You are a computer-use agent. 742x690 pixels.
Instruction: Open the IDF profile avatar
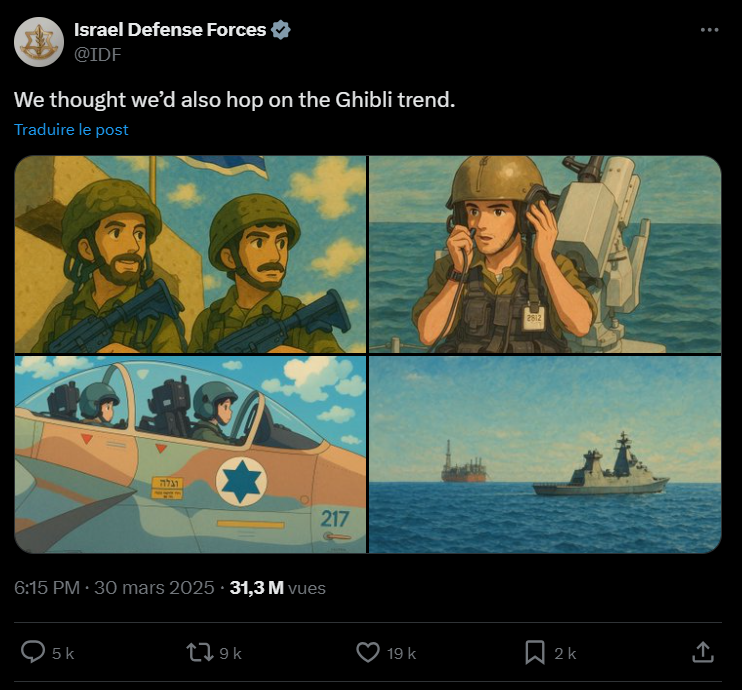[39, 41]
